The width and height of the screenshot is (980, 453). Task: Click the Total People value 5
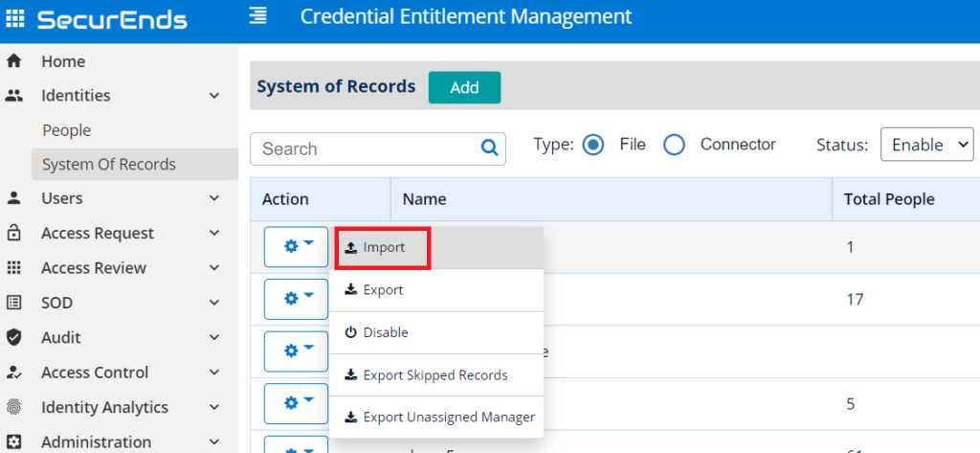850,403
